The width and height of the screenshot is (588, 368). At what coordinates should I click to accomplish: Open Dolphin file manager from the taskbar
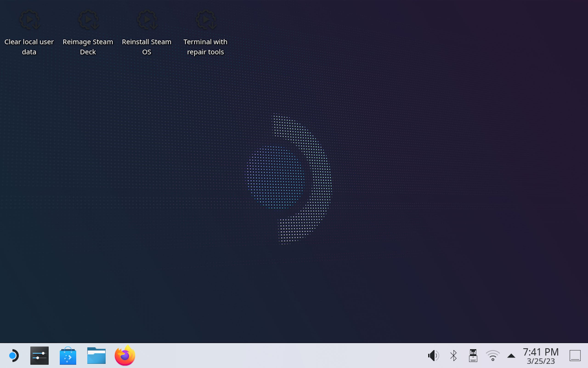click(x=96, y=356)
